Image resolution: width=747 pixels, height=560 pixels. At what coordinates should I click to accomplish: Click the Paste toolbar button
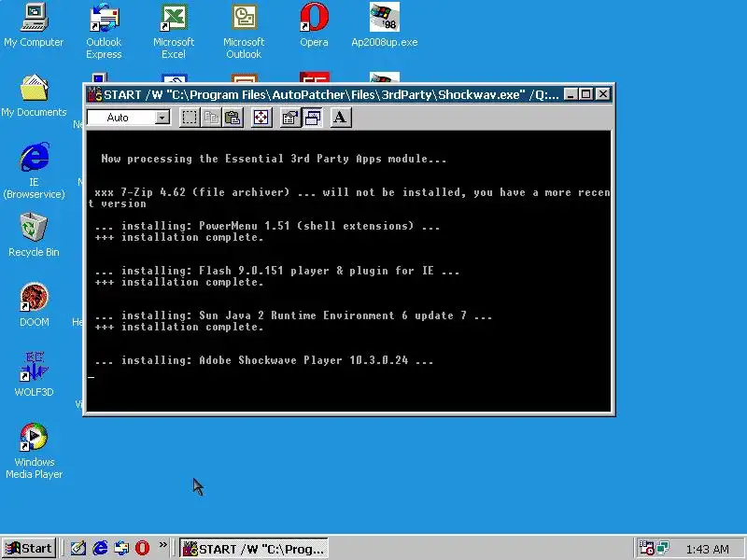233,118
